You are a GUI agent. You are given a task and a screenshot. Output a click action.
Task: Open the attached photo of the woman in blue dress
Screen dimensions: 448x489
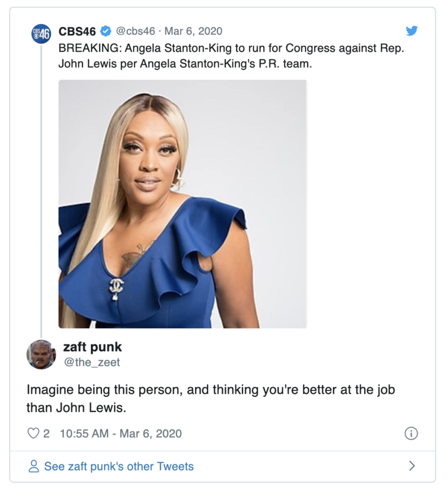[x=182, y=204]
